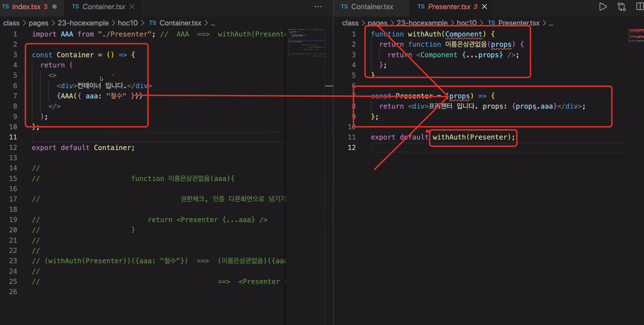Open the left editor more actions ellipsis
Image resolution: width=644 pixels, height=325 pixels.
[x=318, y=7]
